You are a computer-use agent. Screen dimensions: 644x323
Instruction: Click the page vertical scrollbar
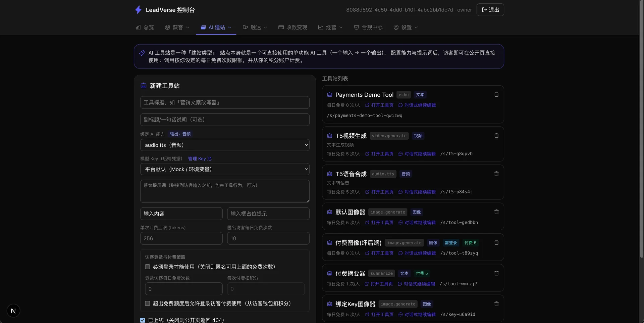(641, 129)
